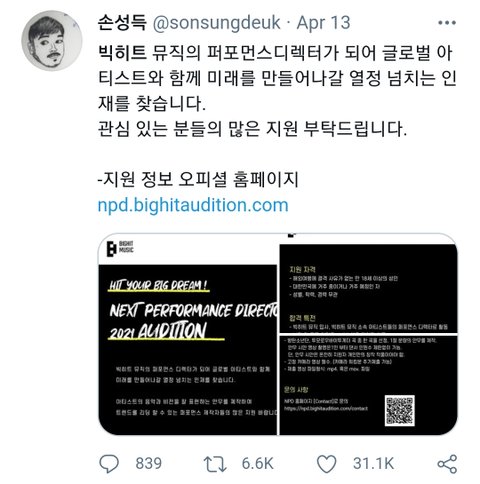Click the Apr 13 timestamp
Image resolution: width=480 pixels, height=484 pixels.
point(323,23)
